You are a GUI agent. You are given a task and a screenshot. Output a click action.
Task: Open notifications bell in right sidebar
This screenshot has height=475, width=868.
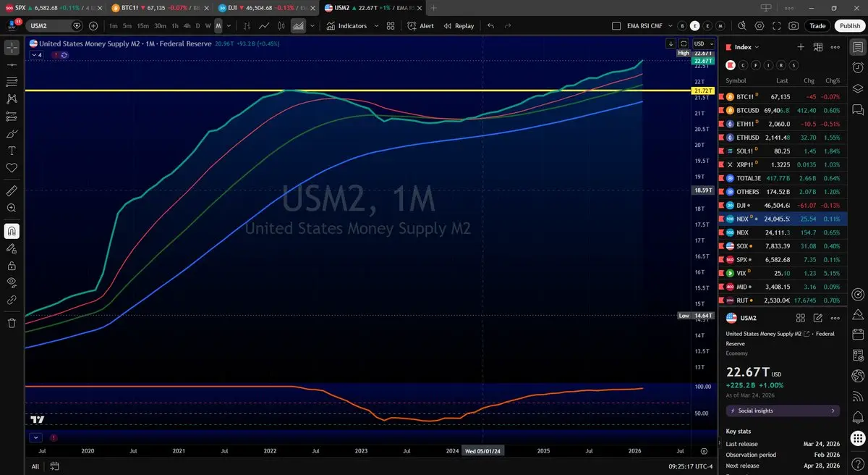point(858,418)
